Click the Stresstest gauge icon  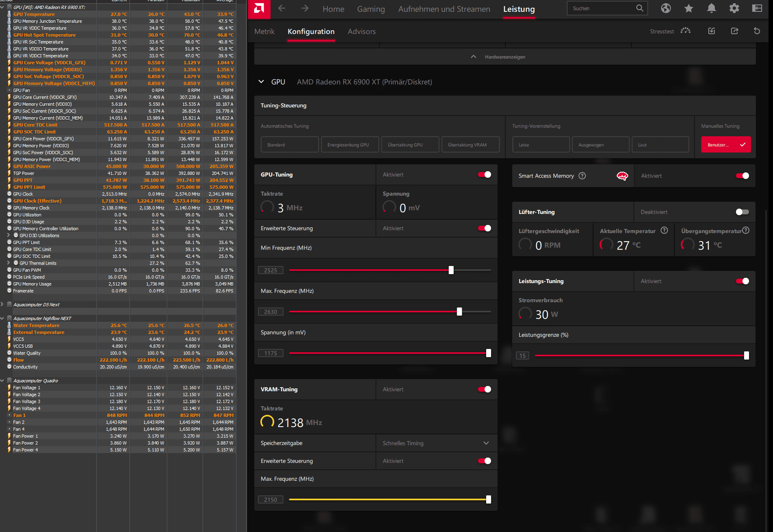(x=686, y=31)
